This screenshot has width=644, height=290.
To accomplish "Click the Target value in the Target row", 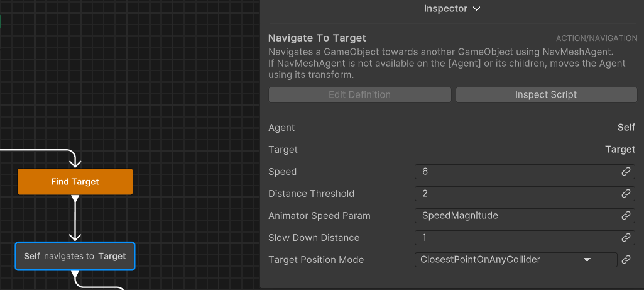I will tap(619, 150).
